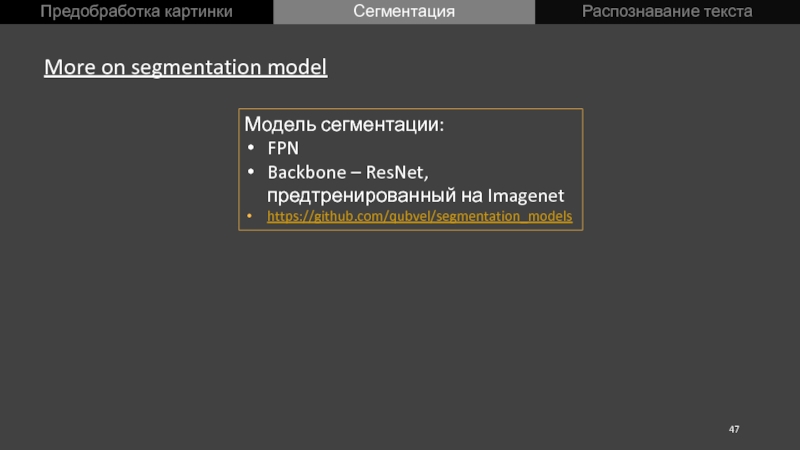Click the More on segmentation model title
The height and width of the screenshot is (450, 800).
click(x=186, y=67)
